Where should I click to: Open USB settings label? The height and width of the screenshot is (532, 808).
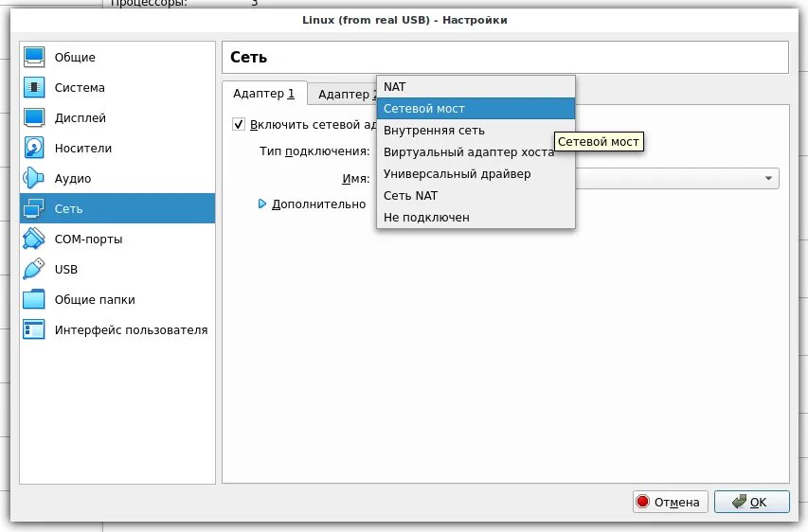[x=66, y=270]
